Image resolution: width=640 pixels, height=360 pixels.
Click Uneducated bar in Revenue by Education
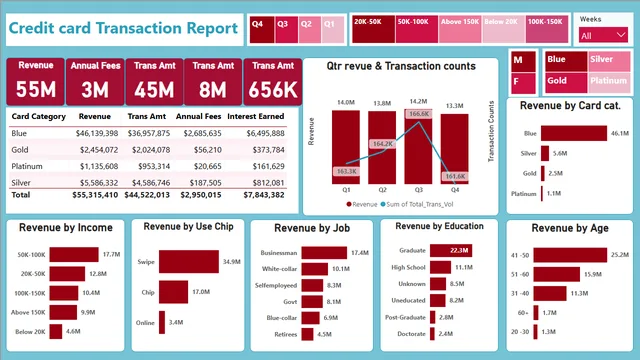coord(438,300)
